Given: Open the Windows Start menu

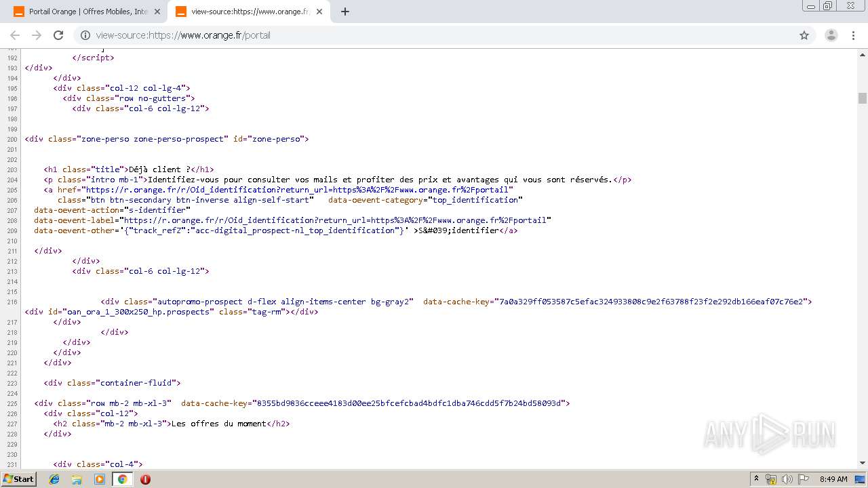Looking at the screenshot, I should tap(18, 479).
